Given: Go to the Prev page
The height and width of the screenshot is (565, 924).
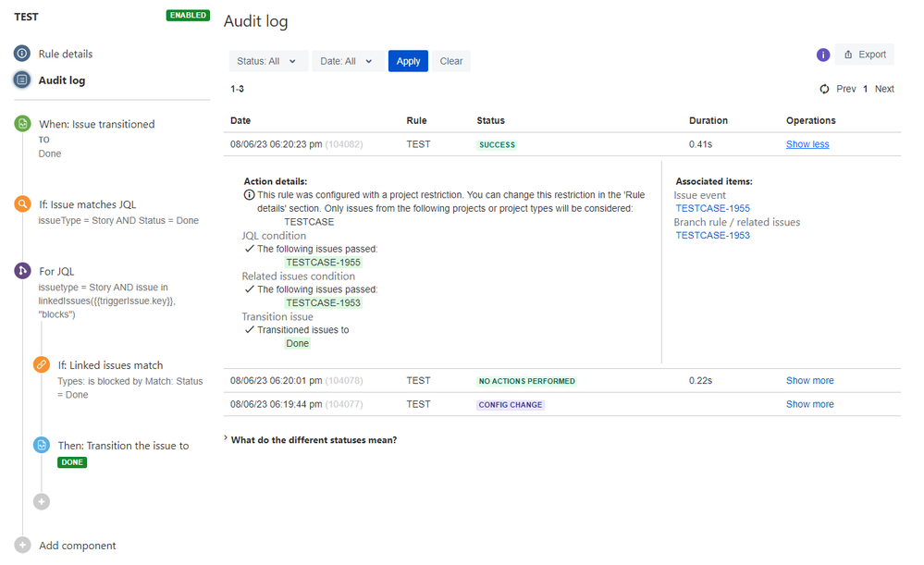Looking at the screenshot, I should click(845, 89).
